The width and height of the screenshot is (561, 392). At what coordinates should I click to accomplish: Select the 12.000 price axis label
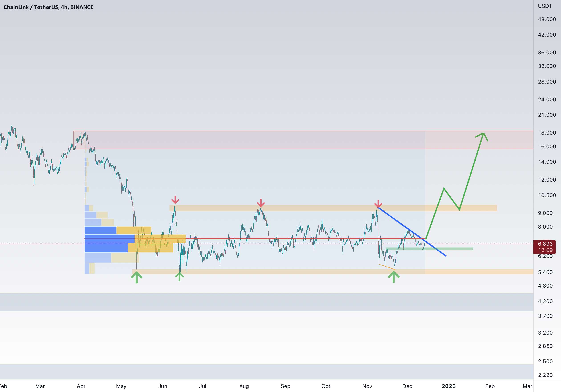point(547,180)
